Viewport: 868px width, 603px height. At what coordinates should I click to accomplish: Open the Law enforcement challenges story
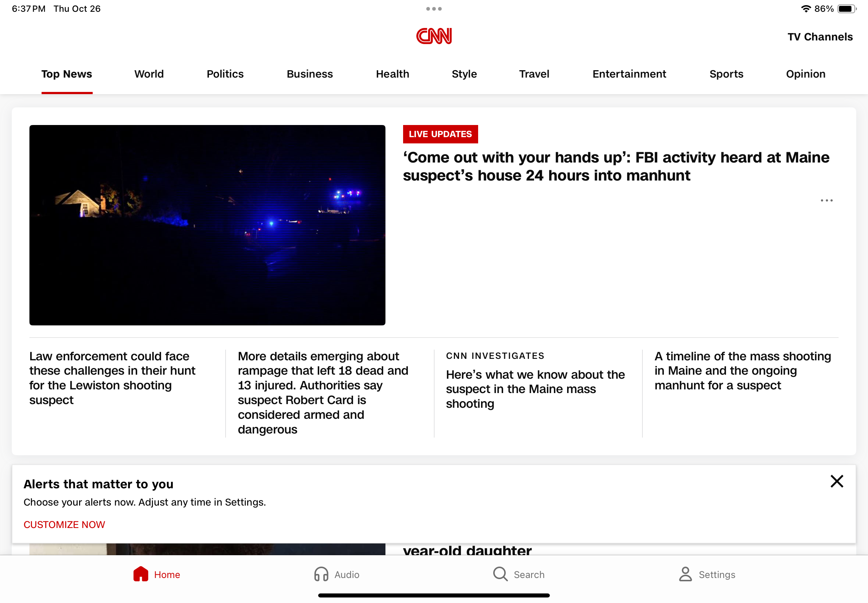coord(112,378)
